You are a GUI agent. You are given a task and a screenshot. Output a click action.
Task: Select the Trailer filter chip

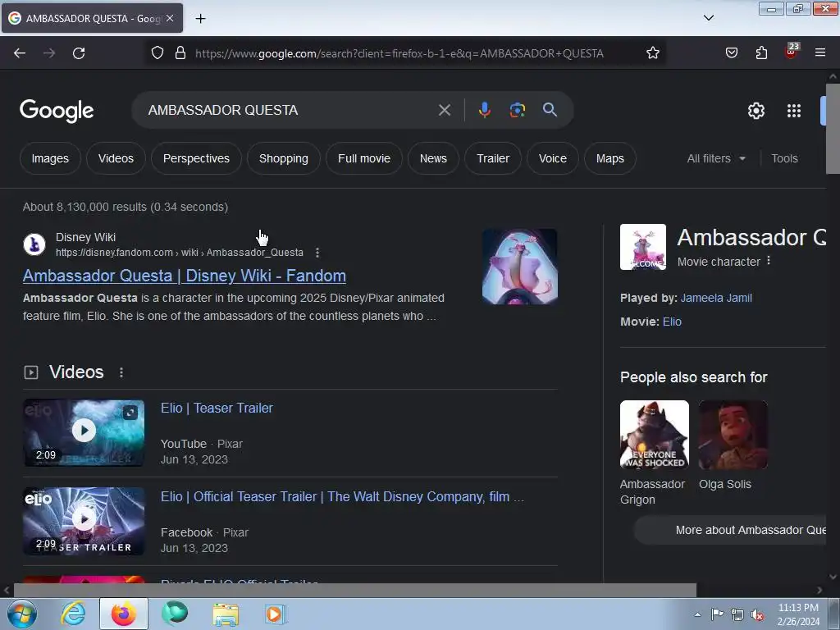click(x=493, y=158)
